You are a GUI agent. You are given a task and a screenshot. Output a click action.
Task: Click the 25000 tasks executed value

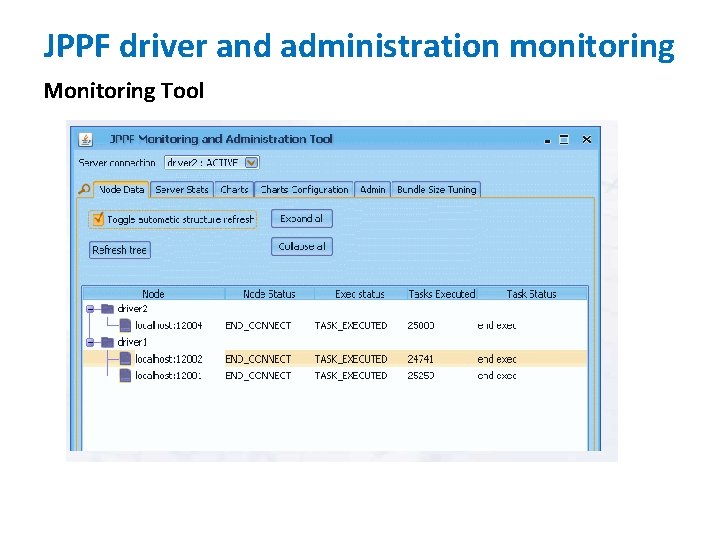point(421,326)
